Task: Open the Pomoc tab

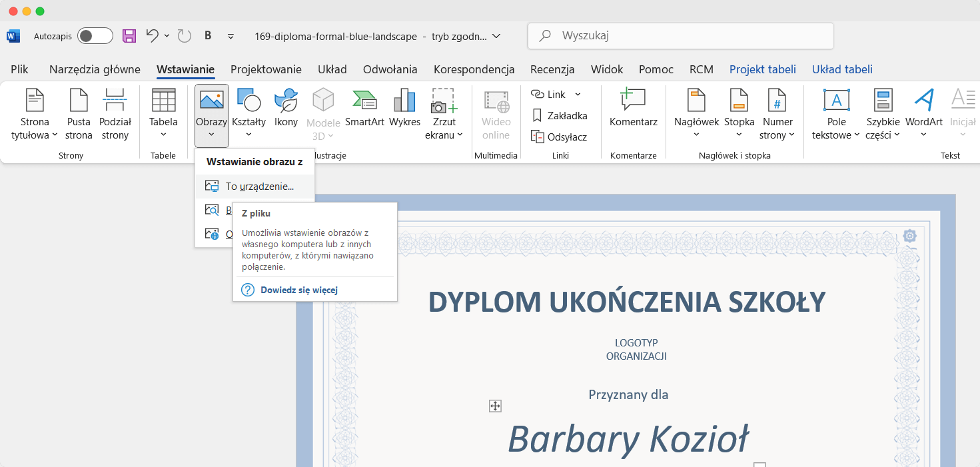Action: click(656, 69)
